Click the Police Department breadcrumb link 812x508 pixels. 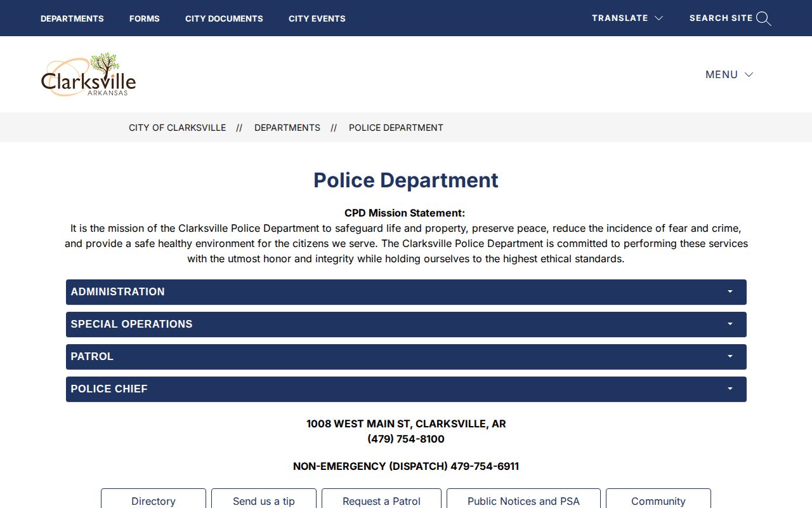click(x=396, y=128)
